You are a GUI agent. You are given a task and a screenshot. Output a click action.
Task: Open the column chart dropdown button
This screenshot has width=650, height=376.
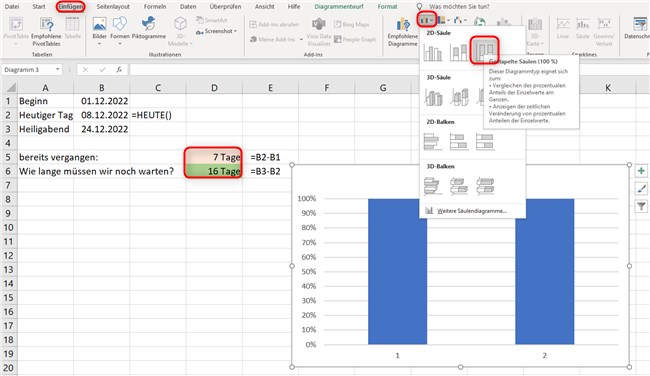(426, 19)
